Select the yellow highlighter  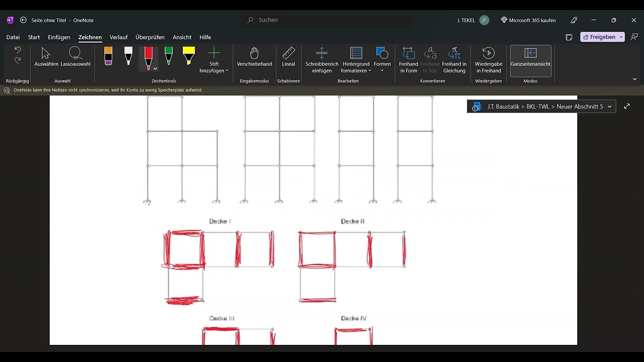point(189,56)
